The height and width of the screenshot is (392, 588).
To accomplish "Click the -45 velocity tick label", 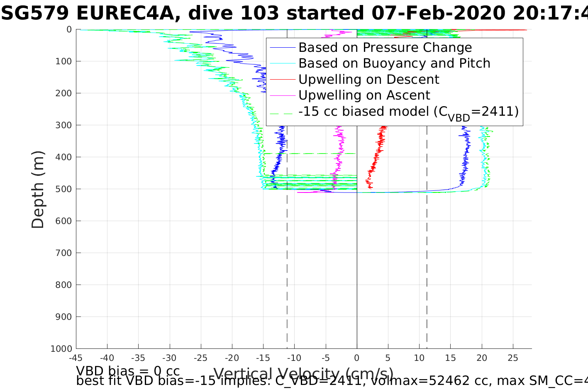I will tap(76, 358).
